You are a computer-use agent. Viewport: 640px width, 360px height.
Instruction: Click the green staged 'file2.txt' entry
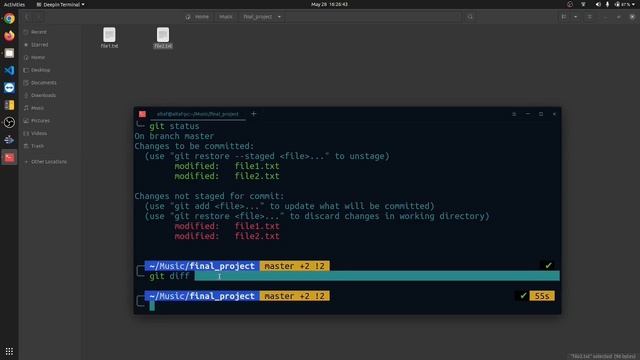(x=257, y=176)
